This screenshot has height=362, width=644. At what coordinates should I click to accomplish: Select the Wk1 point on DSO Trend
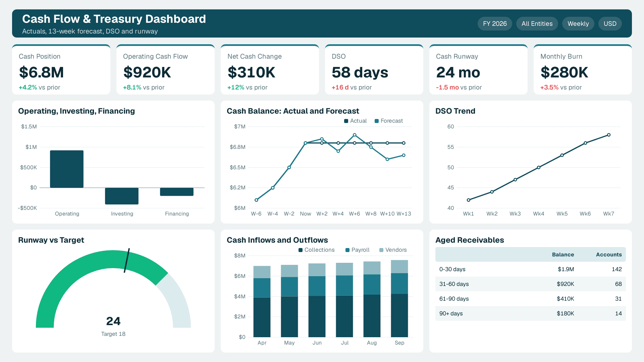pos(469,200)
